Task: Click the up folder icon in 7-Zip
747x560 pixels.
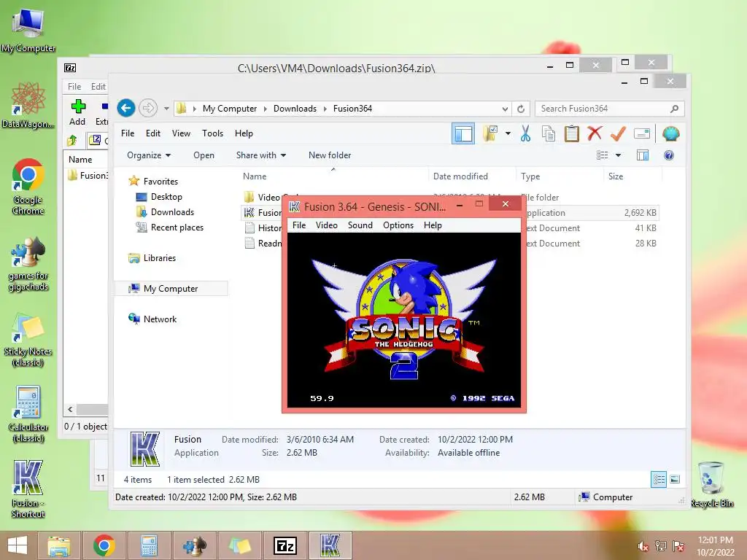Action: pyautogui.click(x=72, y=140)
